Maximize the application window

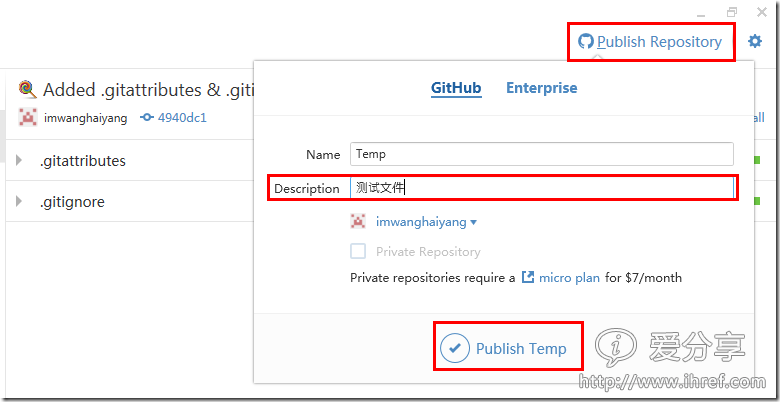point(731,12)
